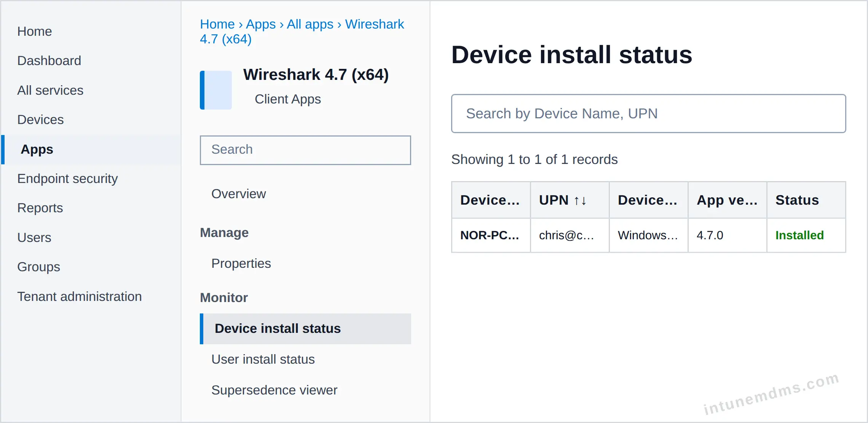Click the Installed status value

click(x=799, y=235)
